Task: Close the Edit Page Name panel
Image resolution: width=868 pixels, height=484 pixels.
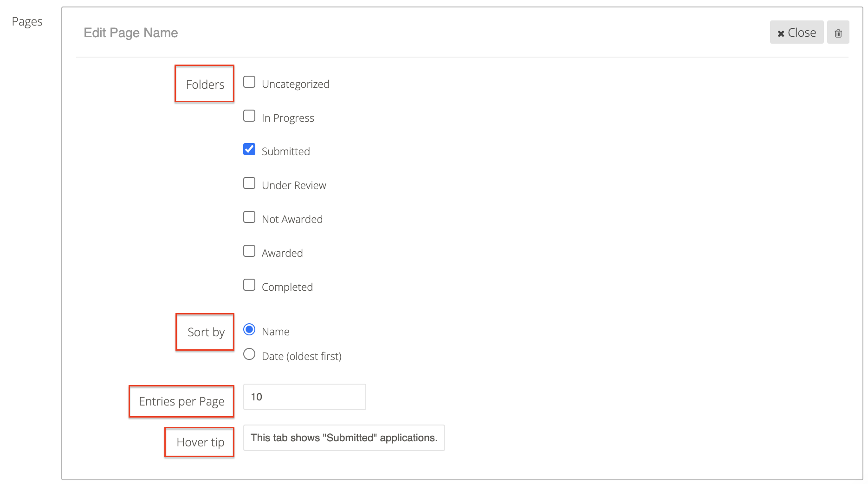Action: pos(797,33)
